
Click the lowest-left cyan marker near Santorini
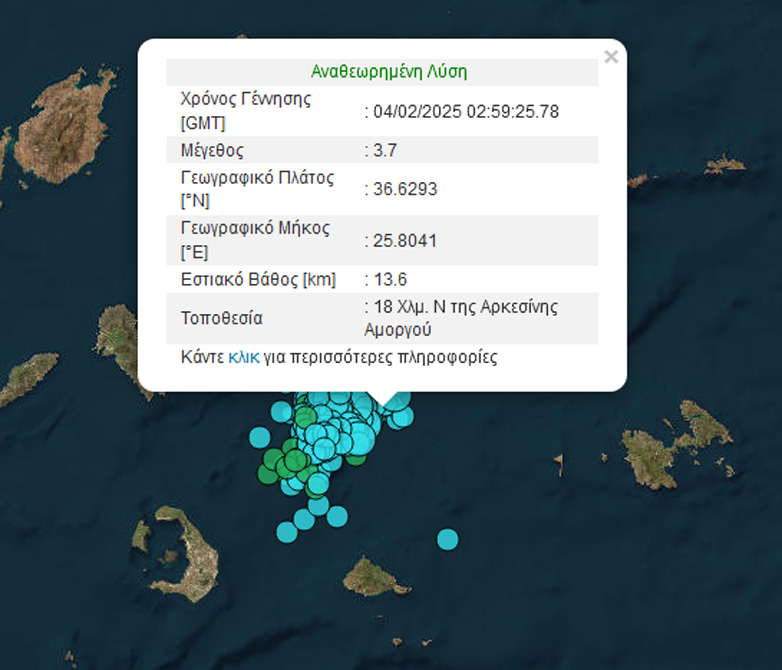coord(286,530)
